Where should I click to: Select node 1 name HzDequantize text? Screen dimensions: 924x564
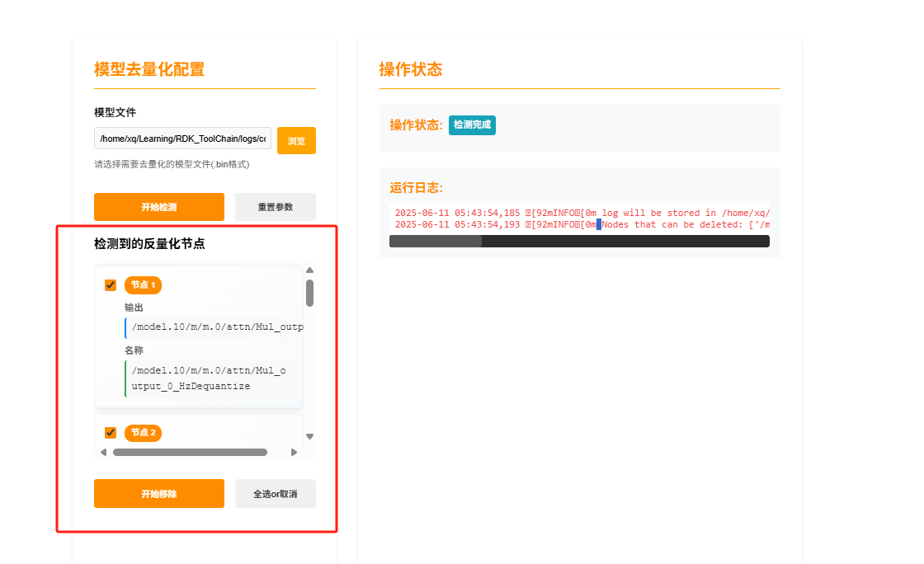point(208,378)
